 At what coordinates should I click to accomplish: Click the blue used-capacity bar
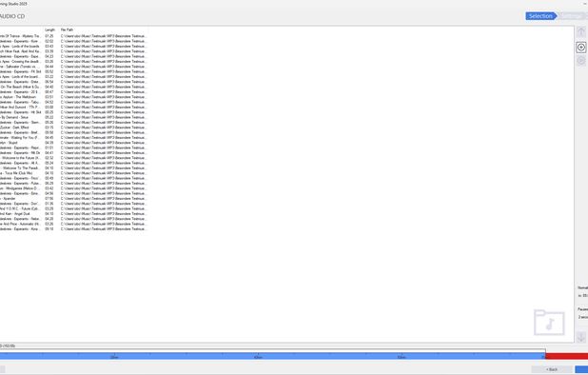[x=272, y=356]
